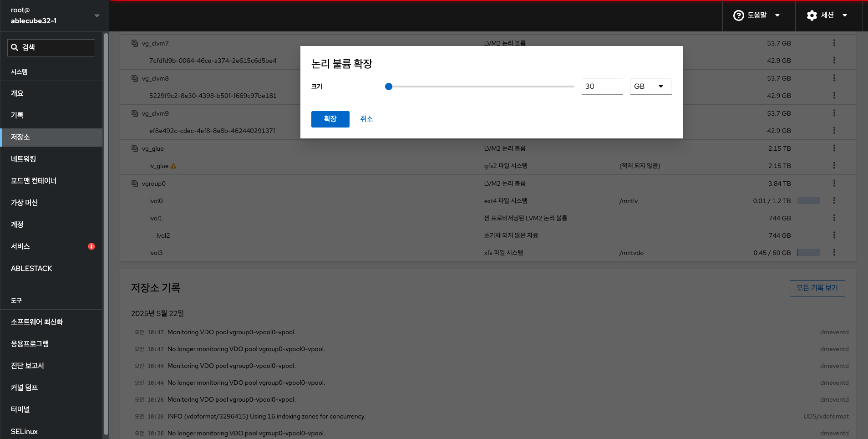Image resolution: width=868 pixels, height=439 pixels.
Task: Click the red alert icon beside 서비스
Action: point(91,246)
